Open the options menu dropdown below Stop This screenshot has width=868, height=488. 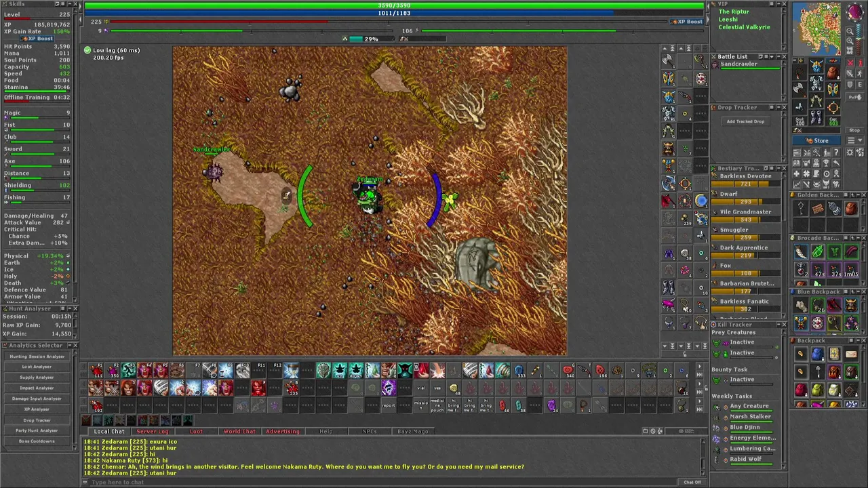pos(854,140)
